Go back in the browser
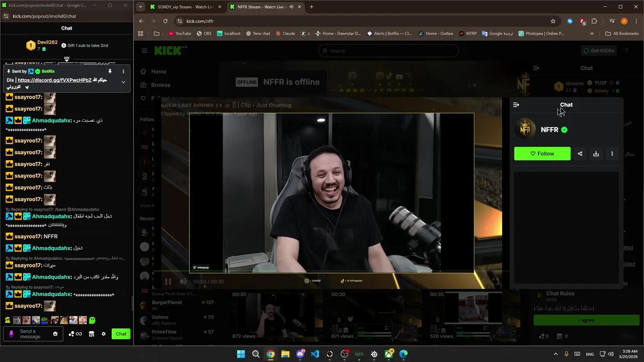 coord(141,21)
